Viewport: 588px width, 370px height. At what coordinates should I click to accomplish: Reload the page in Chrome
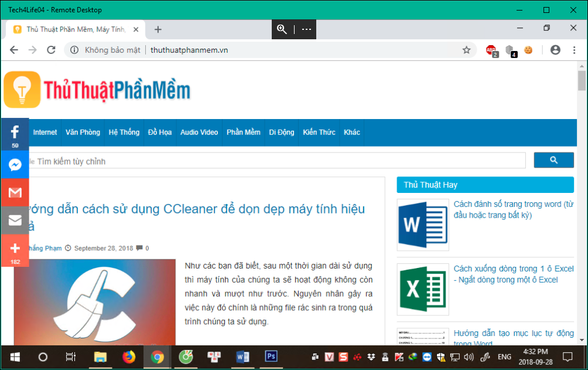pos(51,50)
